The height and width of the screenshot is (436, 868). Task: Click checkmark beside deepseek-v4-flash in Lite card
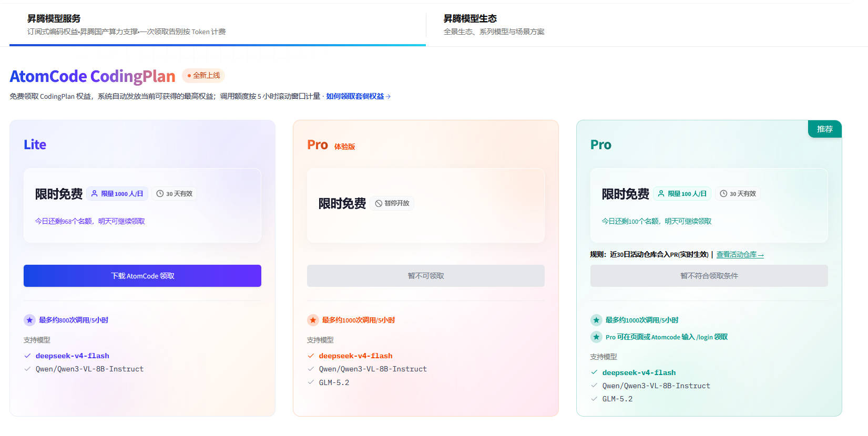(x=27, y=356)
